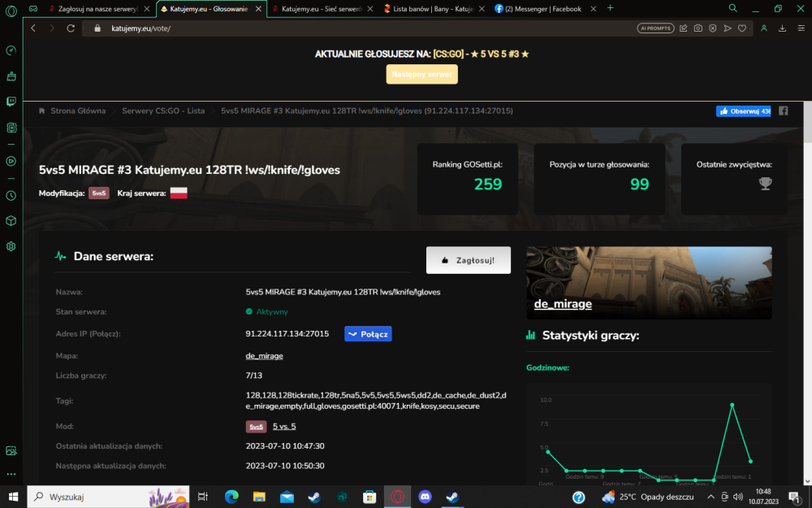Launch Microsoft Edge from the taskbar
Image resolution: width=812 pixels, height=508 pixels.
[231, 497]
